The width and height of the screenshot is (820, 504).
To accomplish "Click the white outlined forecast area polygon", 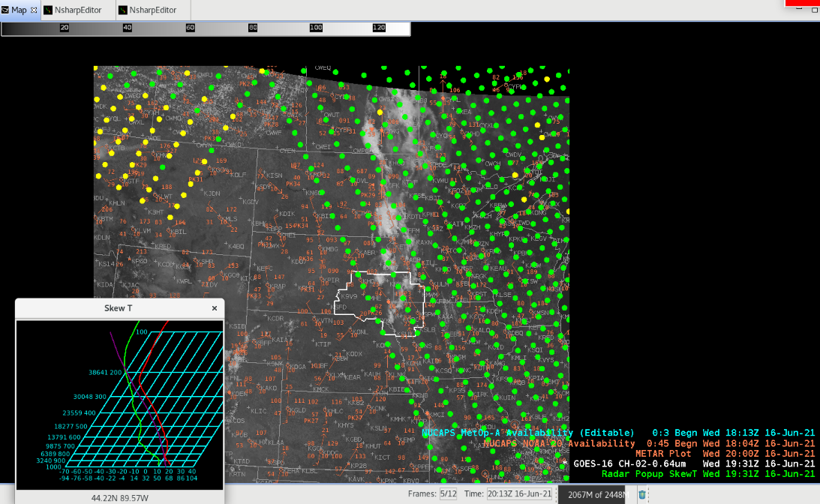I will (380, 304).
